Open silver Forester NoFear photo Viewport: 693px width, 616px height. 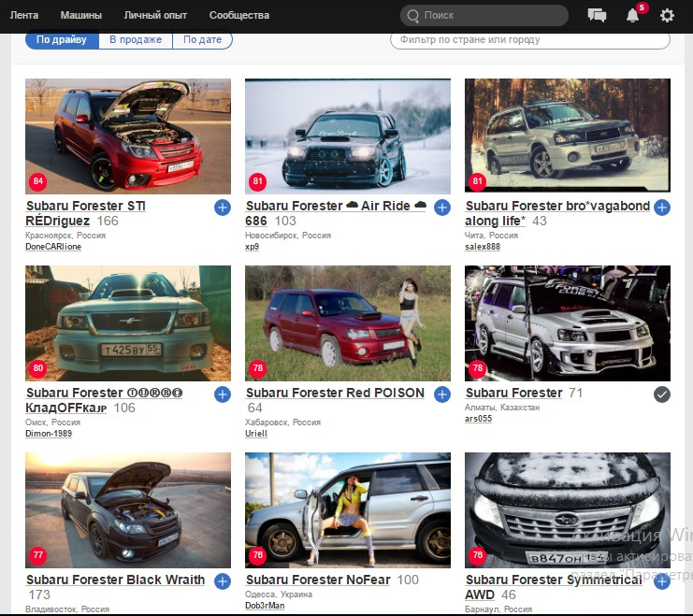coord(348,510)
